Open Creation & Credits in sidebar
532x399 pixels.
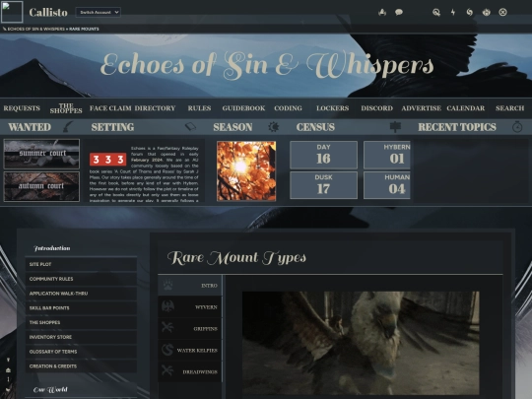(x=81, y=366)
